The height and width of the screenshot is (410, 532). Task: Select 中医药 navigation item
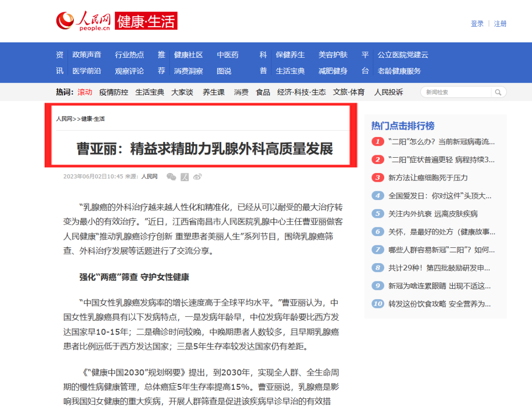click(228, 55)
